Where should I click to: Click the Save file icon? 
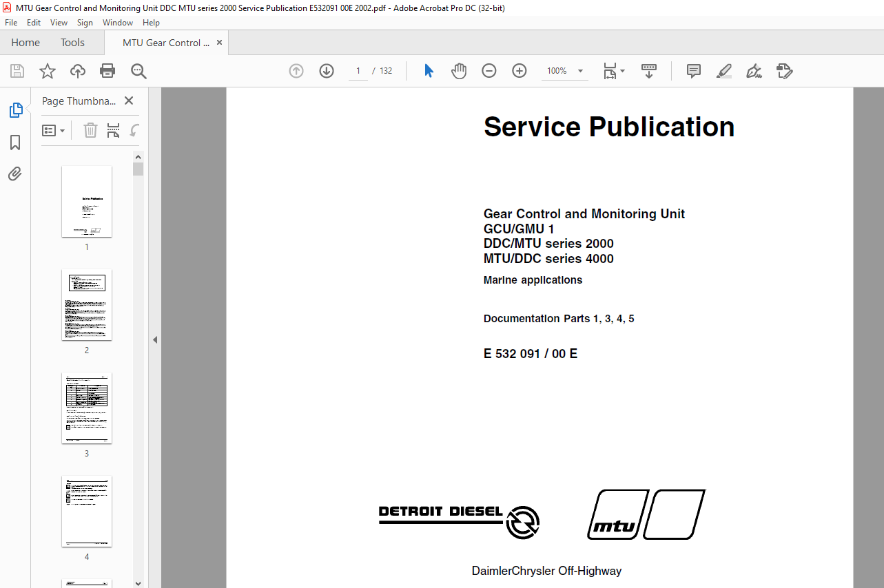(17, 71)
